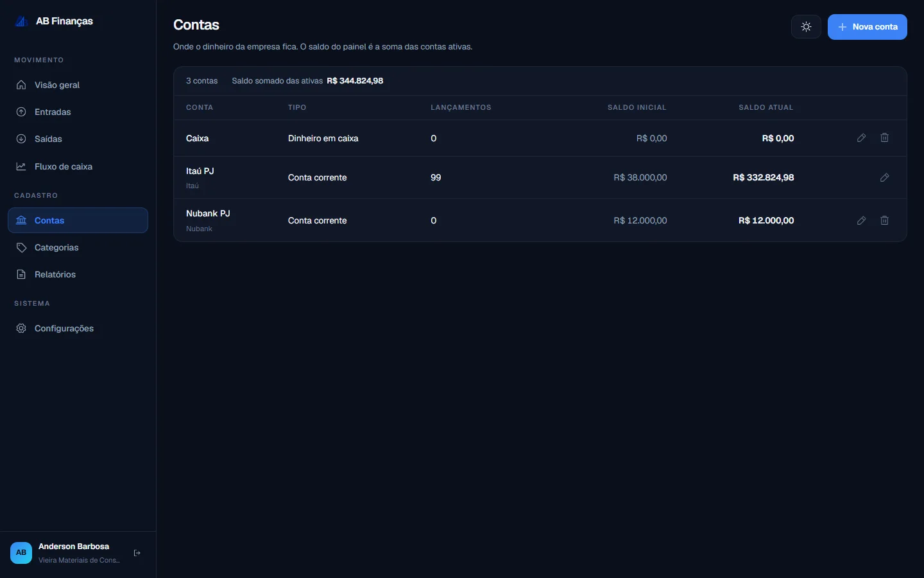The image size is (924, 578).
Task: Click the 3 contas count label
Action: tap(202, 81)
